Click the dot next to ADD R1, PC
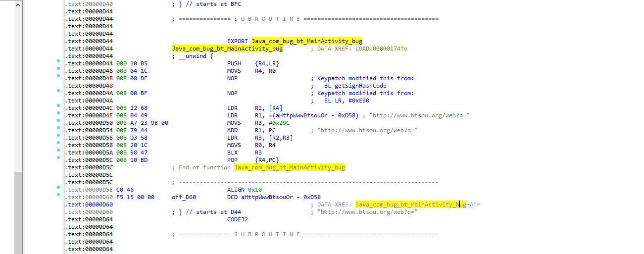The height and width of the screenshot is (254, 644). click(x=58, y=128)
